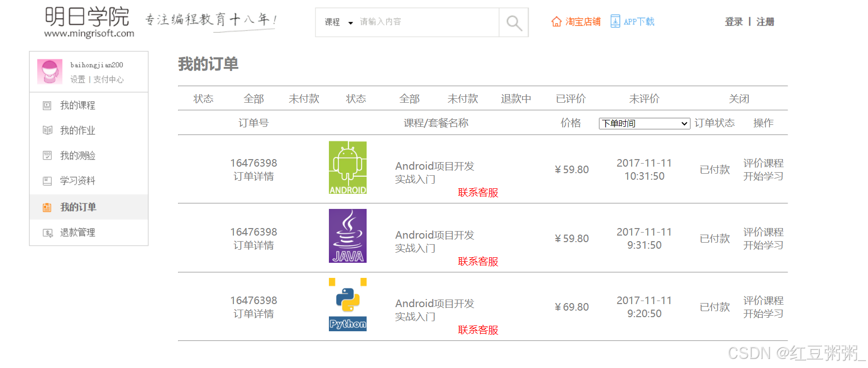Screen dimensions: 868x368
Task: Click 开始学习 for the 10:31:50 order
Action: pos(763,176)
